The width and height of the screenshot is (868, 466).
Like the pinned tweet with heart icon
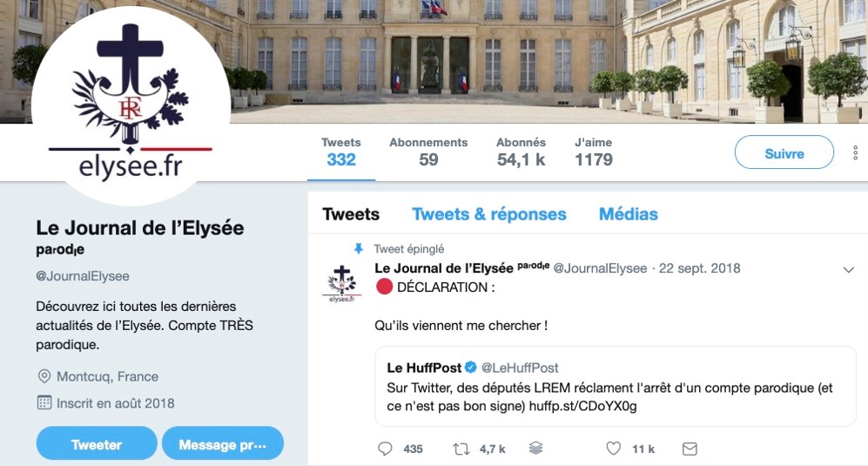click(614, 448)
